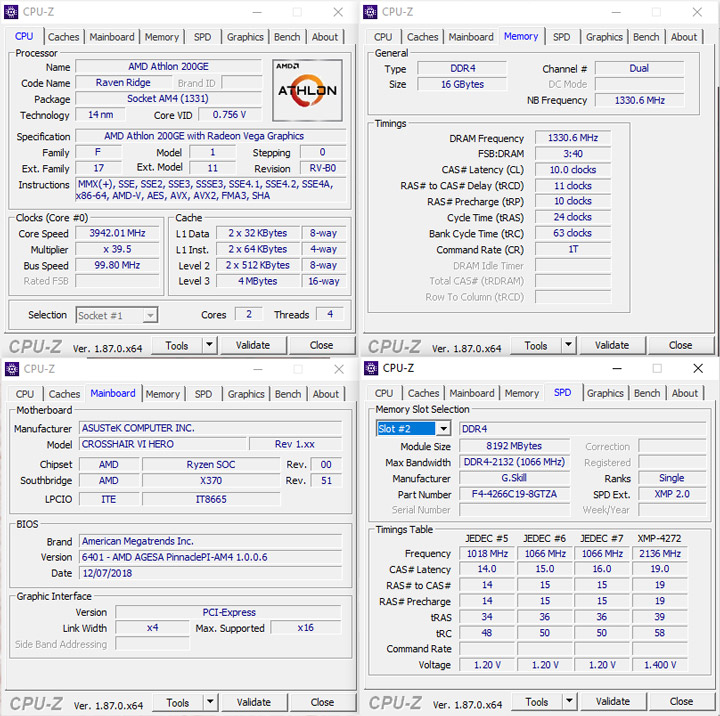This screenshot has width=720, height=716.
Task: Open the Bench tab in the CPU tab window
Action: pyautogui.click(x=287, y=37)
